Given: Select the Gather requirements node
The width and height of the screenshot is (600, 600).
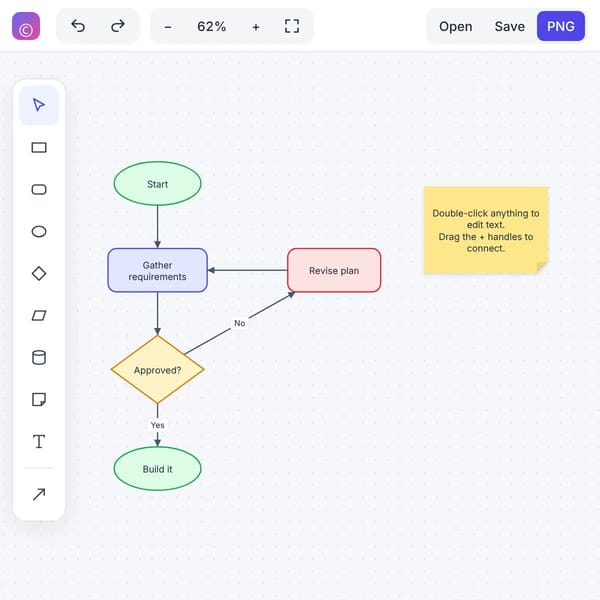Looking at the screenshot, I should [157, 271].
